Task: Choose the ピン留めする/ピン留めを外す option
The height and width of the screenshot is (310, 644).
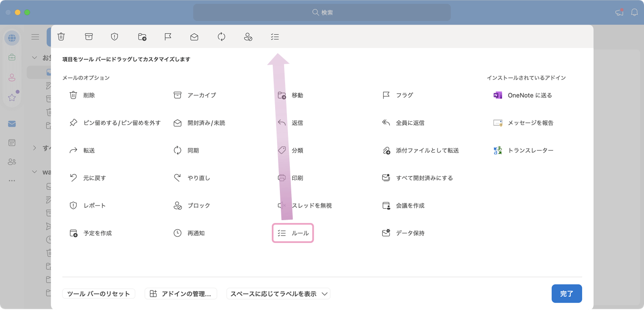Action: 115,123
